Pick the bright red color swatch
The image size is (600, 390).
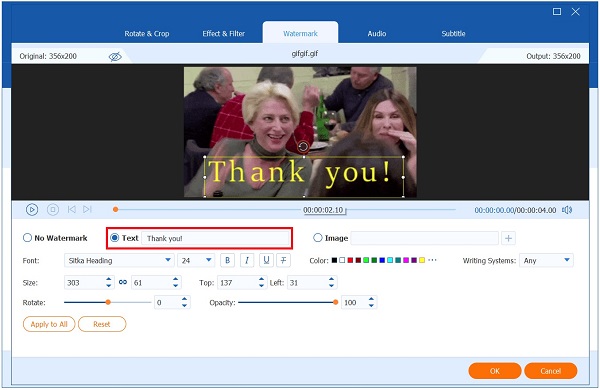click(x=350, y=260)
